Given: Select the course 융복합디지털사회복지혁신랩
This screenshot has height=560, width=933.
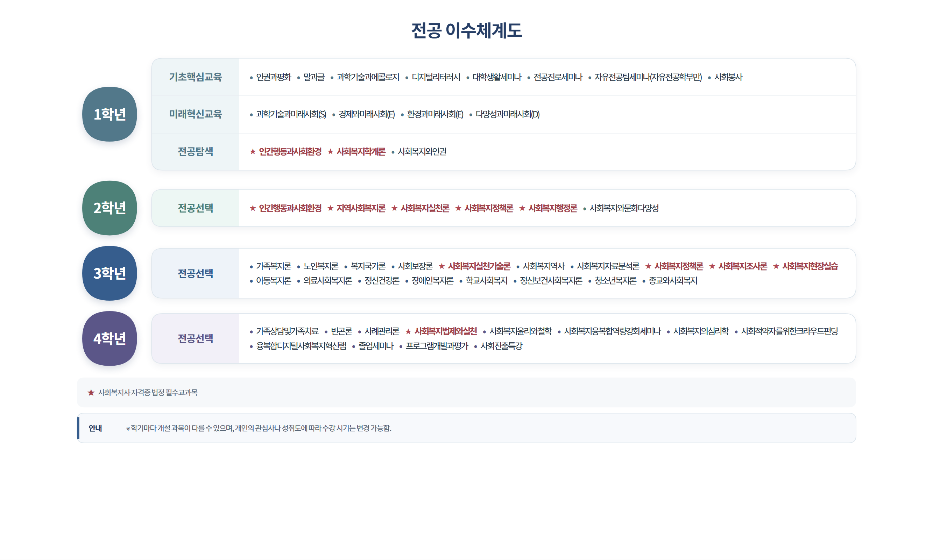Looking at the screenshot, I should [301, 346].
